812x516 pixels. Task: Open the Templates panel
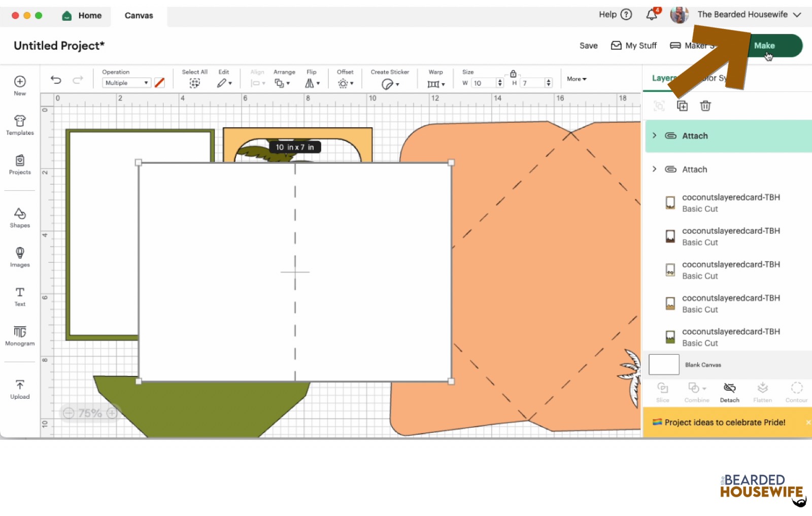coord(20,125)
